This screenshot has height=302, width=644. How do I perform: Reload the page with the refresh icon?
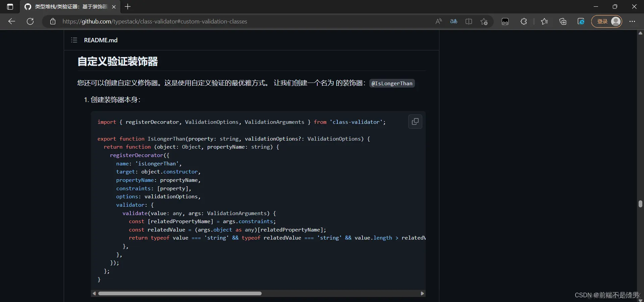[30, 21]
